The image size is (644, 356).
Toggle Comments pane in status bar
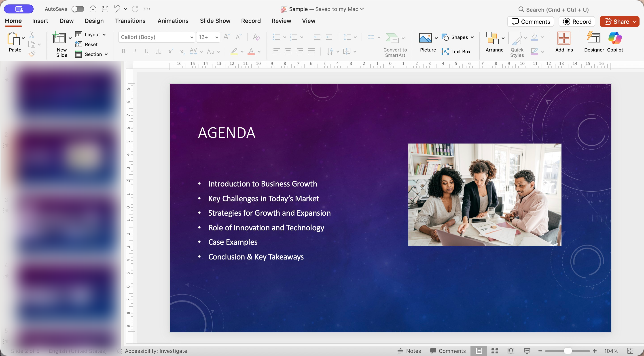point(448,351)
